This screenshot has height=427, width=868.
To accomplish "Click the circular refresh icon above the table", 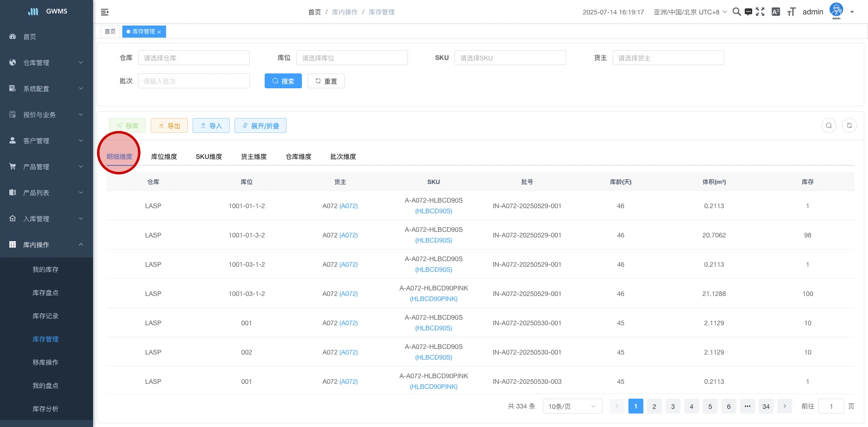I will [x=849, y=125].
